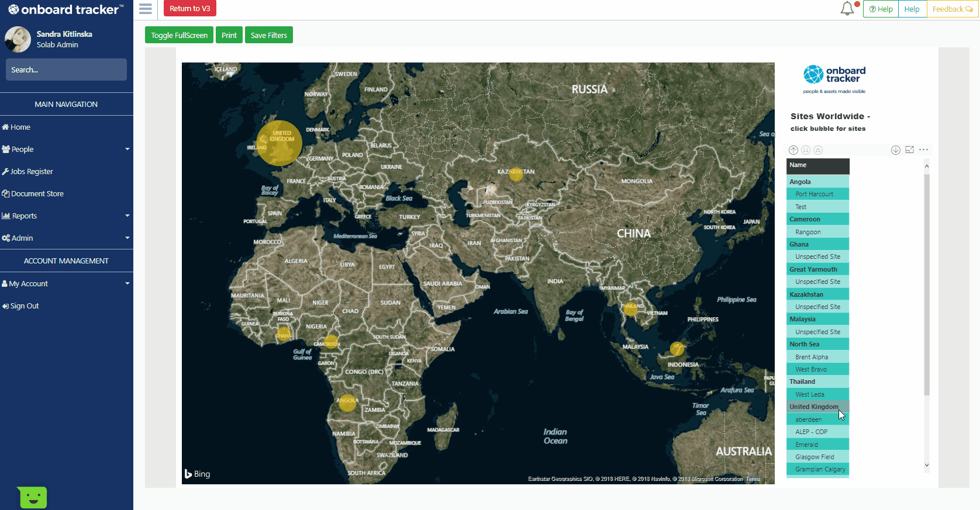The image size is (980, 510).
Task: Open focus mode for the sites table
Action: 909,150
